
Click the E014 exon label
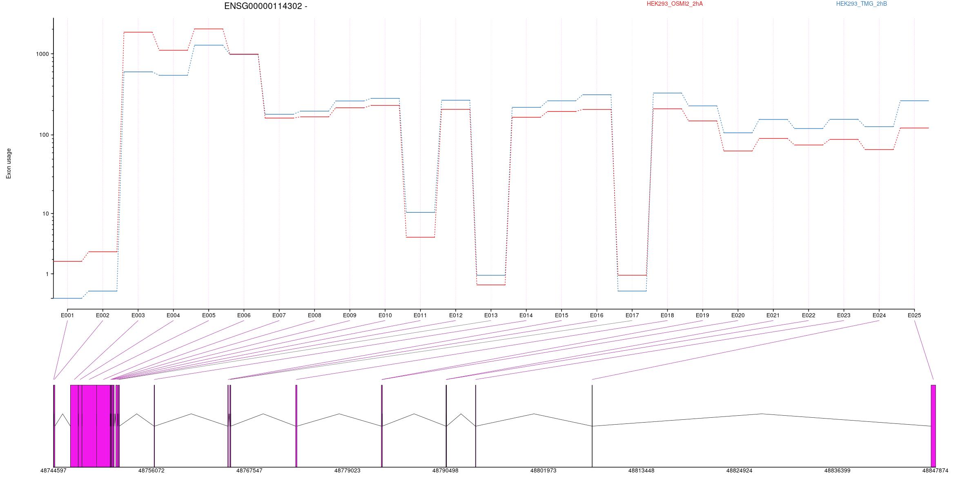coord(526,315)
